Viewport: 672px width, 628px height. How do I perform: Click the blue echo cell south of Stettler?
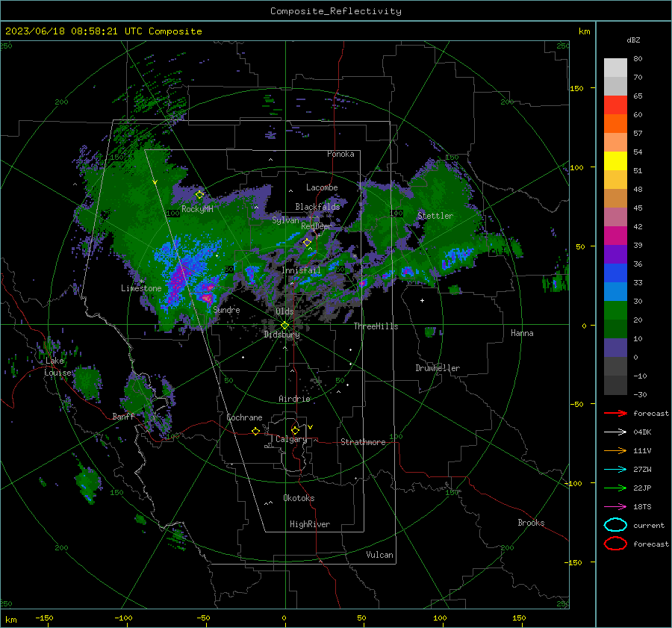[x=457, y=257]
